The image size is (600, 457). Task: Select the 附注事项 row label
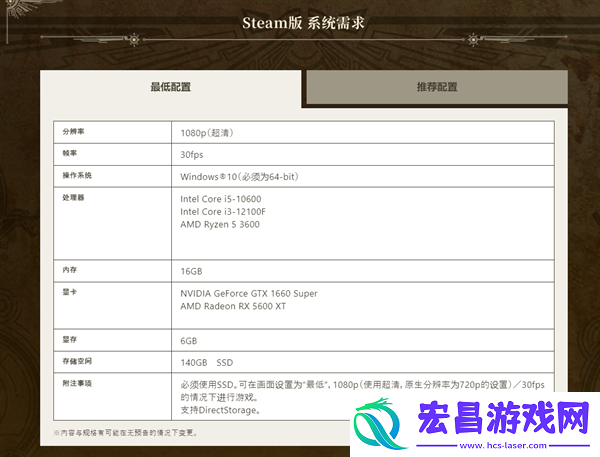[77, 383]
